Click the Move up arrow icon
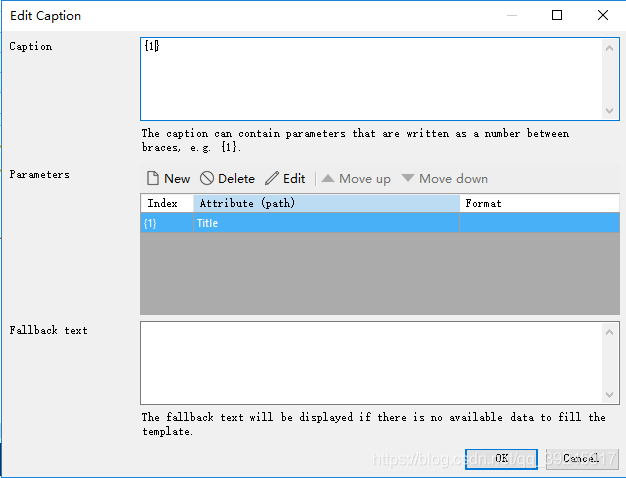Image resolution: width=626 pixels, height=478 pixels. (328, 179)
